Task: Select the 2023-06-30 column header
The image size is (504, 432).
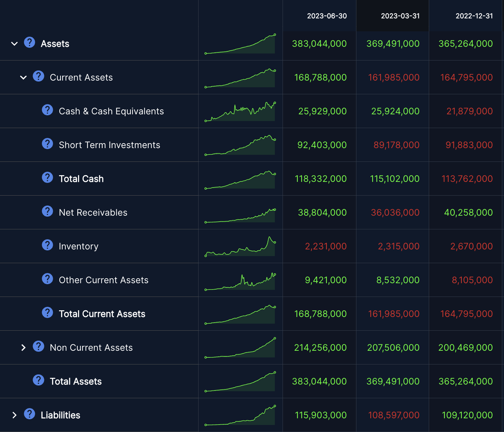Action: 327,16
